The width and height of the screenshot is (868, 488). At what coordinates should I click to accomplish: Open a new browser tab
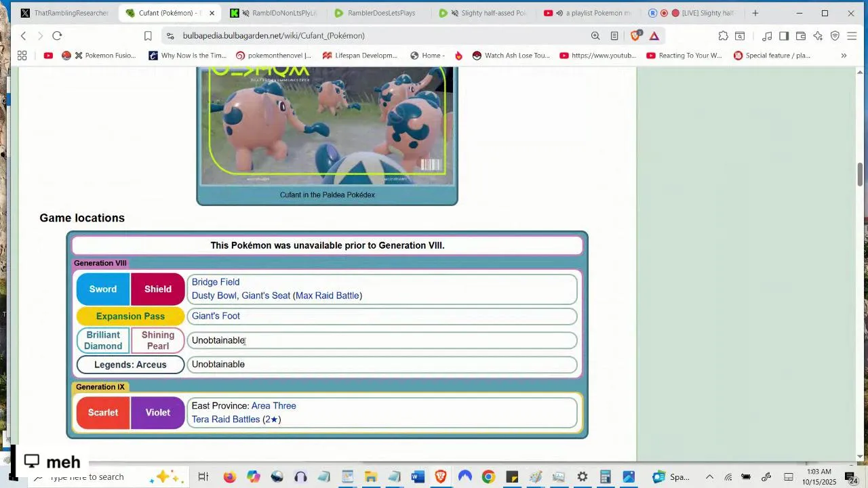(x=755, y=13)
